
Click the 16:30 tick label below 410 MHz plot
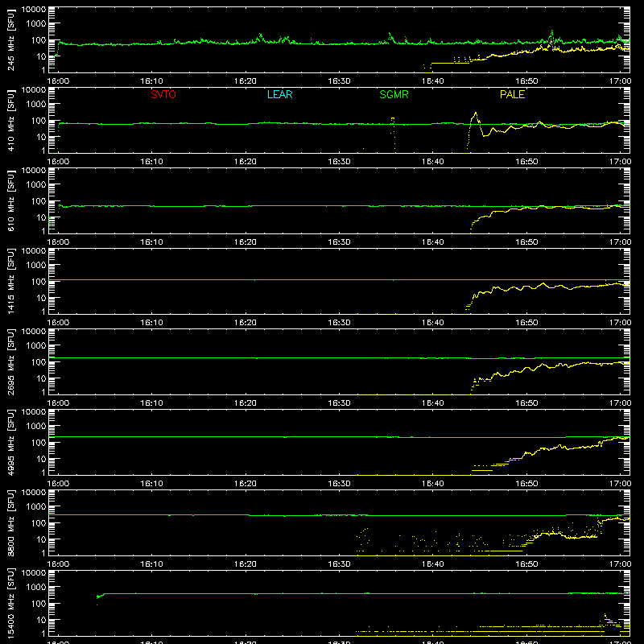(x=339, y=162)
